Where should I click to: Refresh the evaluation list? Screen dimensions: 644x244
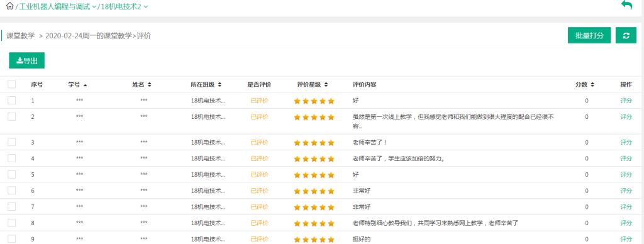coord(626,35)
